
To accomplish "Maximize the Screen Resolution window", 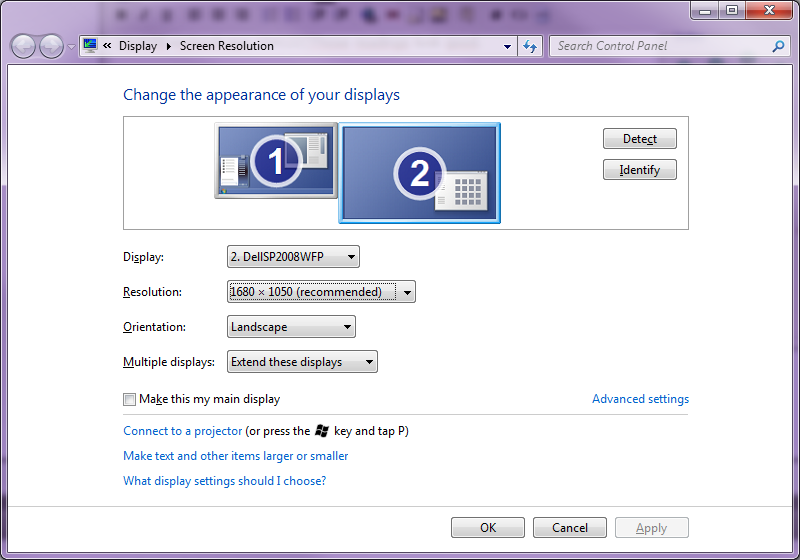I will (732, 10).
